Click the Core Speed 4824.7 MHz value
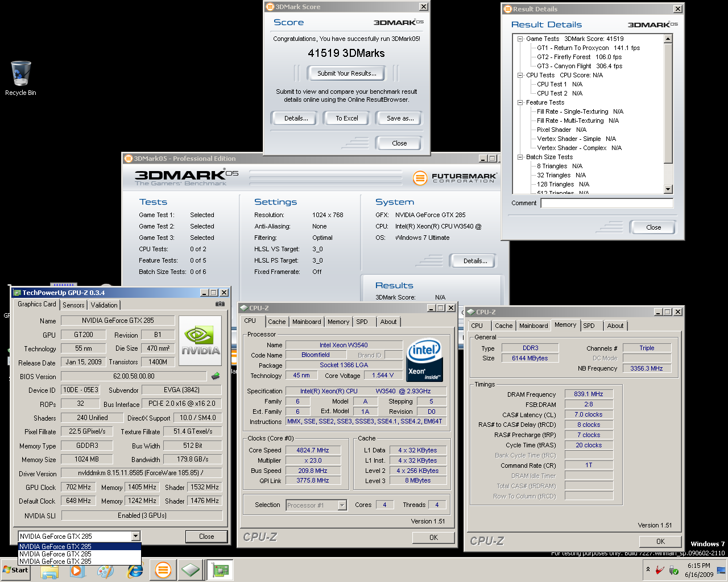This screenshot has width=728, height=582. 313,450
